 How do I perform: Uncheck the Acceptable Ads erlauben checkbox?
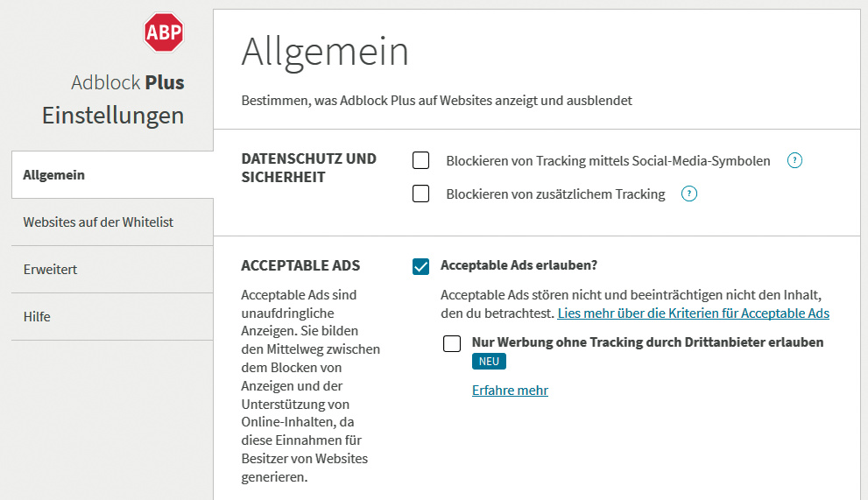pyautogui.click(x=421, y=266)
